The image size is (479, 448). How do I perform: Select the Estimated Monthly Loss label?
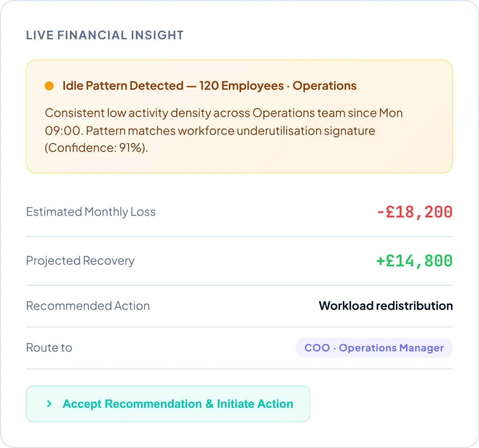tap(91, 212)
